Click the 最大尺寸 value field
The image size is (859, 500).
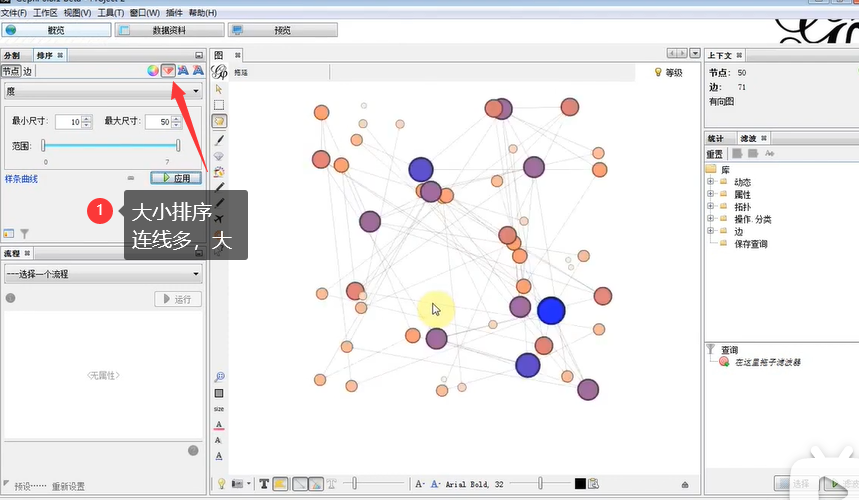pyautogui.click(x=158, y=122)
